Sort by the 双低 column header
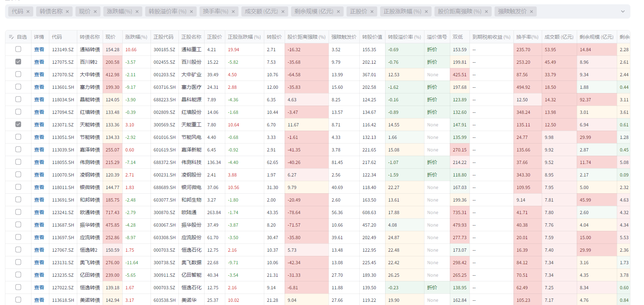 tap(458, 37)
